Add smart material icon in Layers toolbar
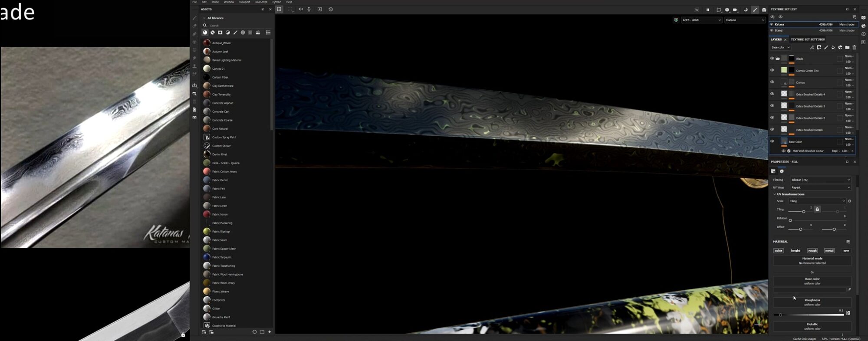This screenshot has width=868, height=341. tap(840, 47)
